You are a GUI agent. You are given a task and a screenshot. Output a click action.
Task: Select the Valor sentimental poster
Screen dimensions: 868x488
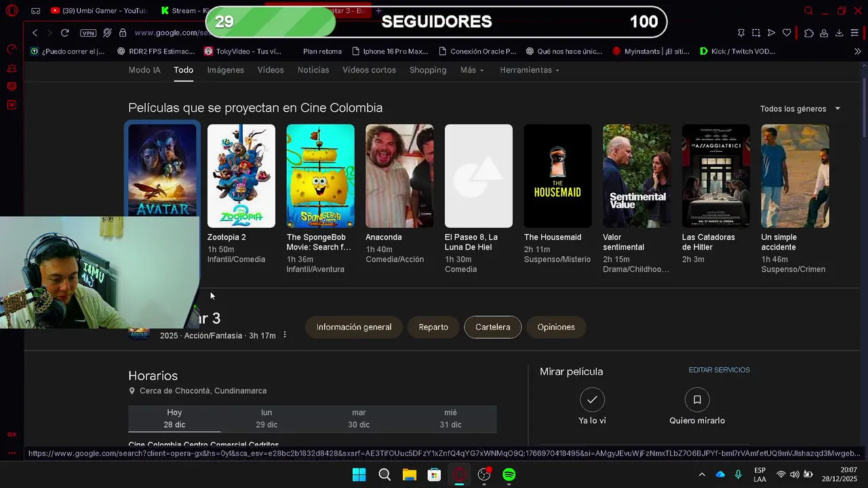(637, 176)
